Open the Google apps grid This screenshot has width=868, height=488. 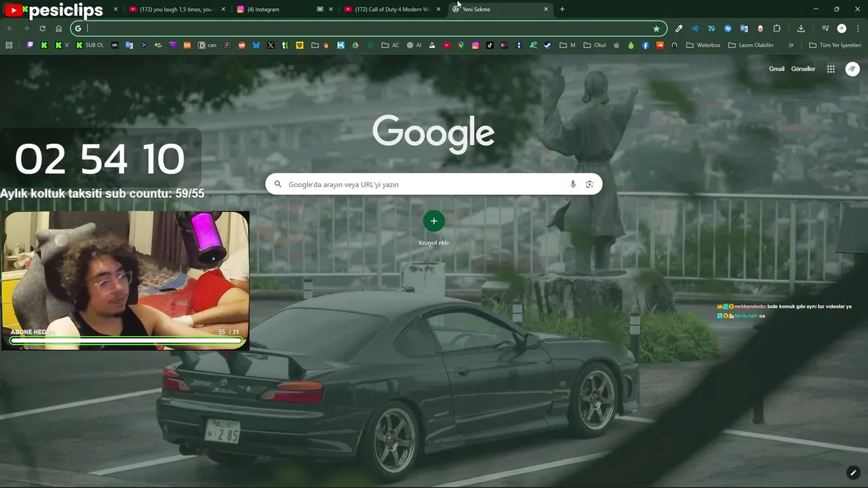831,69
